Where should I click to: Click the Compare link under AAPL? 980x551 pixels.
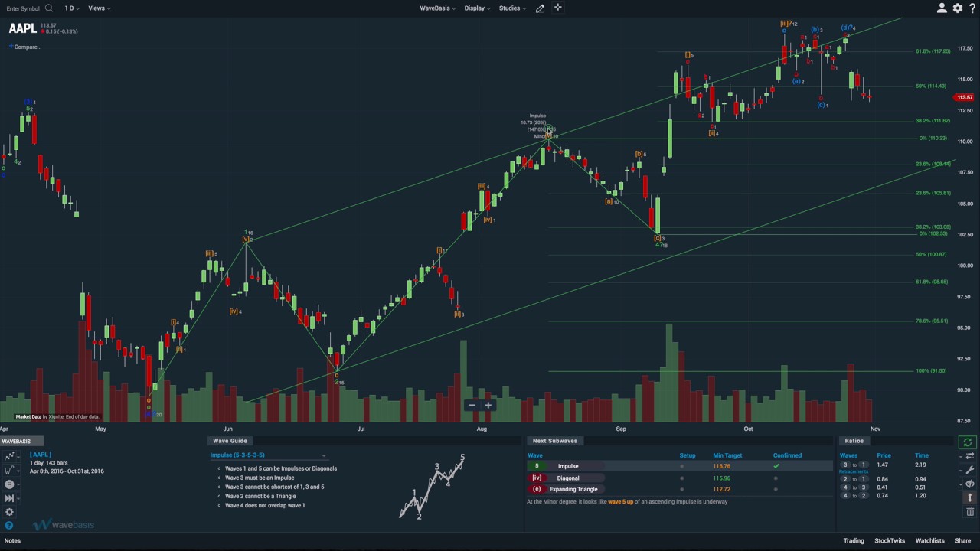click(x=28, y=47)
